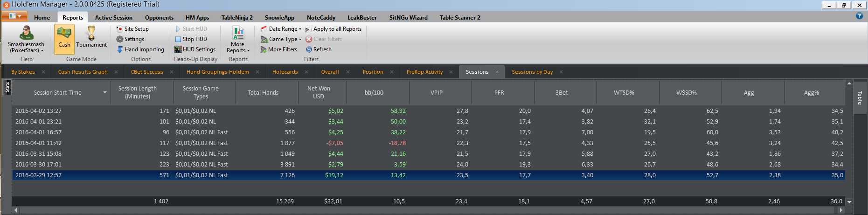The height and width of the screenshot is (215, 868).
Task: Open Hand Importing option
Action: (140, 49)
